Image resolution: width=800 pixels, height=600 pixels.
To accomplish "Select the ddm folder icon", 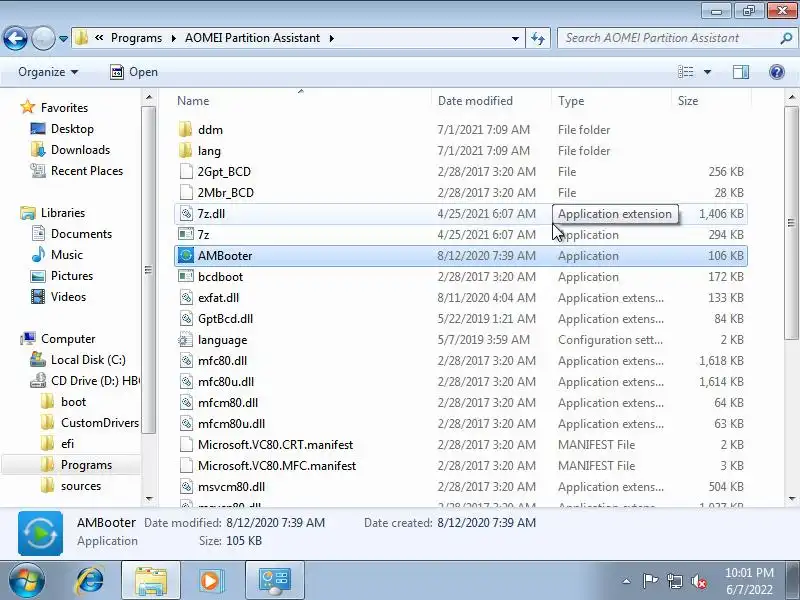I will coord(186,130).
